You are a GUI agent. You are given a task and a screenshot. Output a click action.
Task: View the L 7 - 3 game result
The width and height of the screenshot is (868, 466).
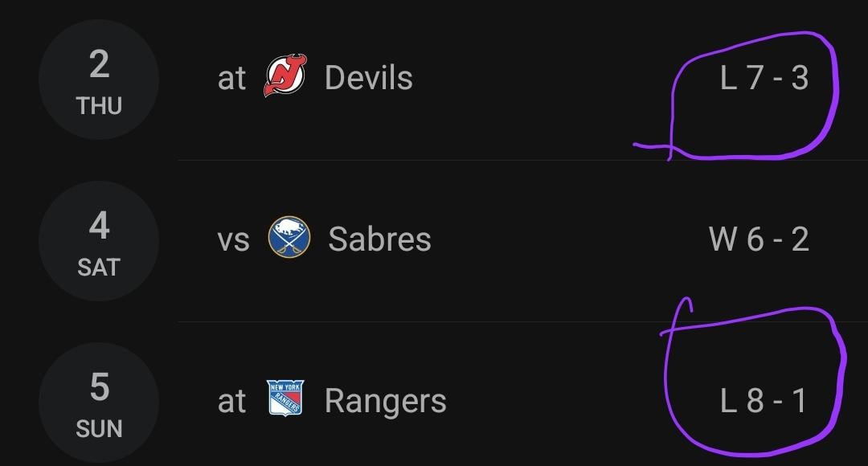[x=764, y=78]
